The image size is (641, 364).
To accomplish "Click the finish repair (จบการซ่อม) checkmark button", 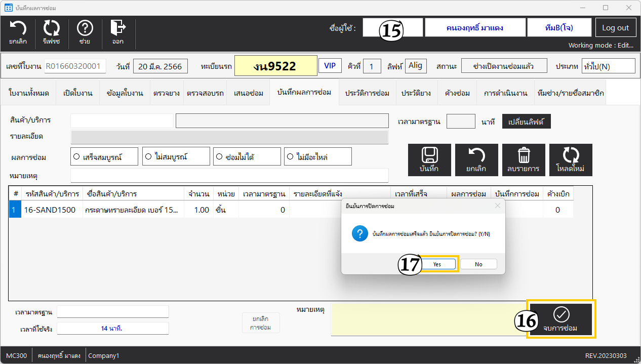I will pos(560,319).
